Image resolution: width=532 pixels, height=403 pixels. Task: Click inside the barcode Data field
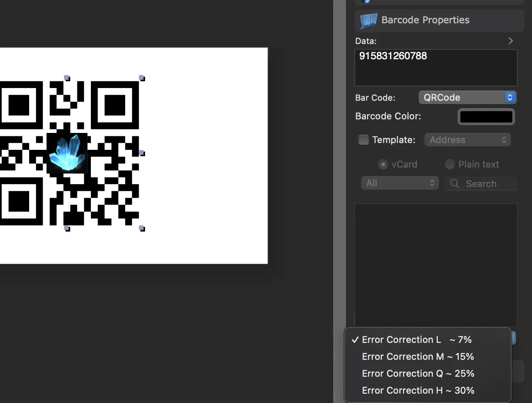coord(436,68)
